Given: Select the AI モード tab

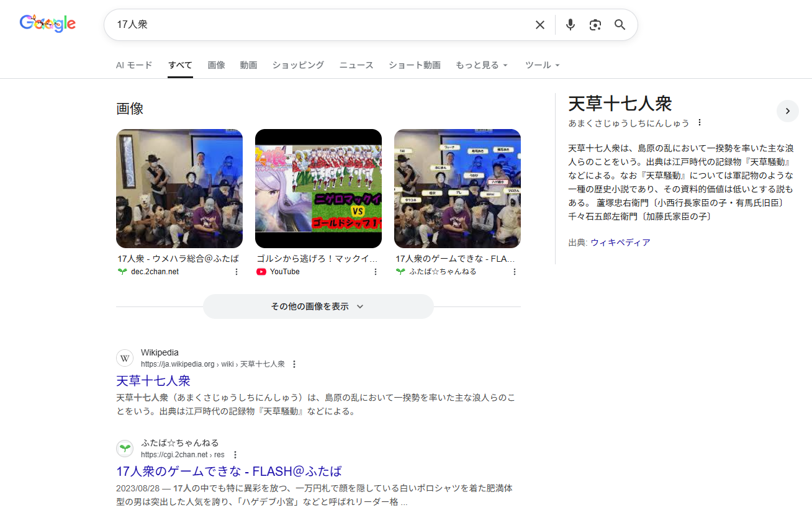Looking at the screenshot, I should coord(134,65).
